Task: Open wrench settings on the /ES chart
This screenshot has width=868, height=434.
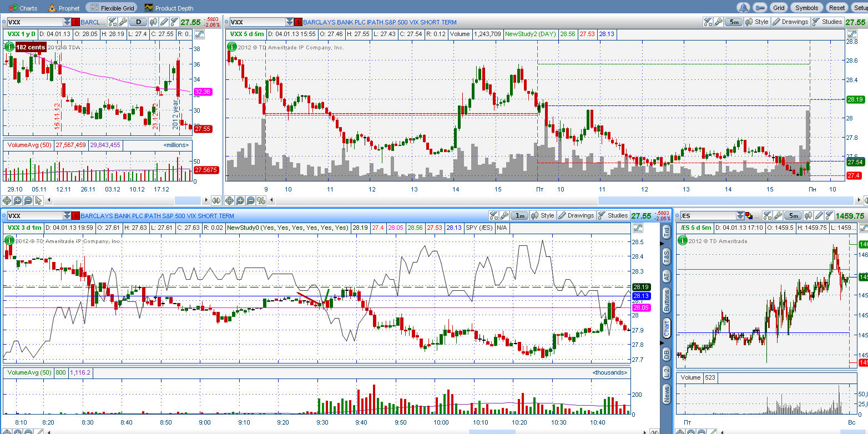Action: [x=777, y=216]
